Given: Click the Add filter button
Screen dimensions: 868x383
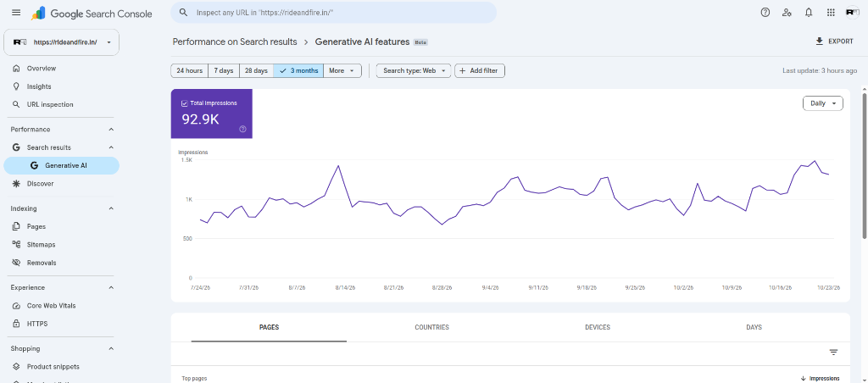Looking at the screenshot, I should (480, 71).
